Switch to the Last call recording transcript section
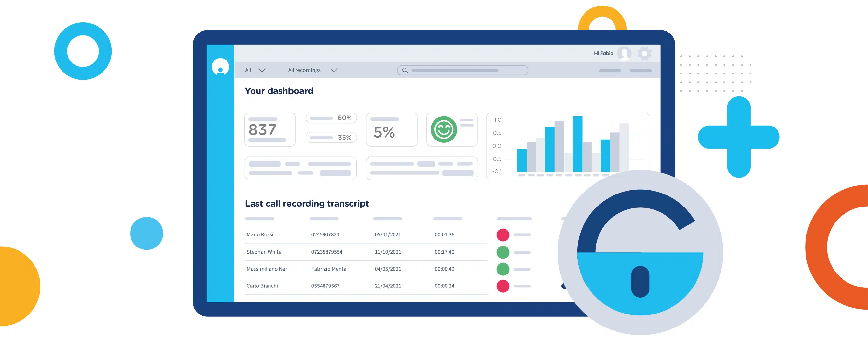Viewport: 868px width, 347px height. pos(307,203)
